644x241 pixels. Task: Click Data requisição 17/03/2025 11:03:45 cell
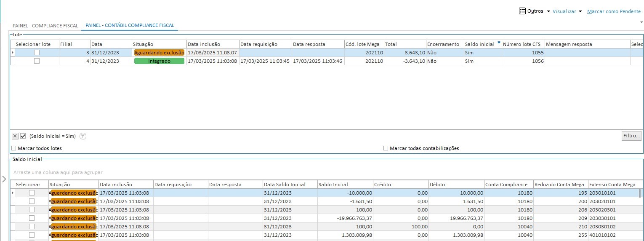click(x=265, y=61)
